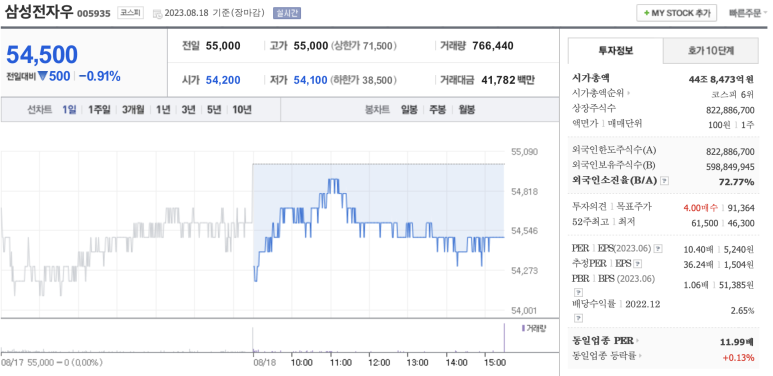The width and height of the screenshot is (773, 376).
Task: Expand 동일업종 PER arrow link
Action: tap(636, 341)
